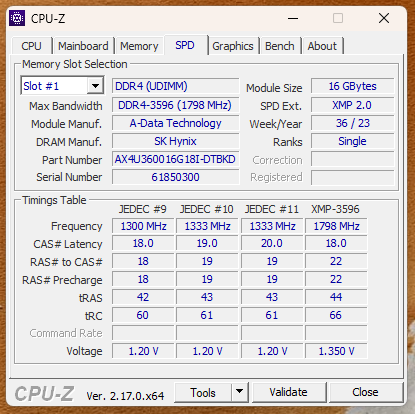
Task: Click the empty Correction field
Action: (353, 159)
